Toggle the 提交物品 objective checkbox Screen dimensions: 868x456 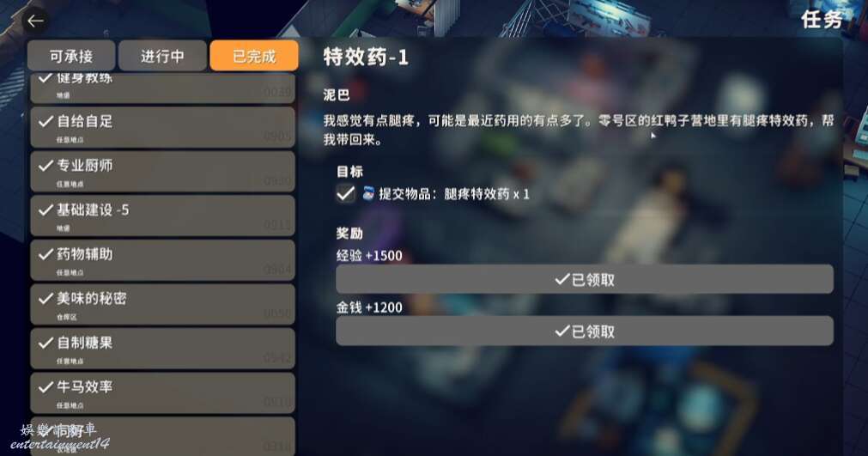pos(345,194)
